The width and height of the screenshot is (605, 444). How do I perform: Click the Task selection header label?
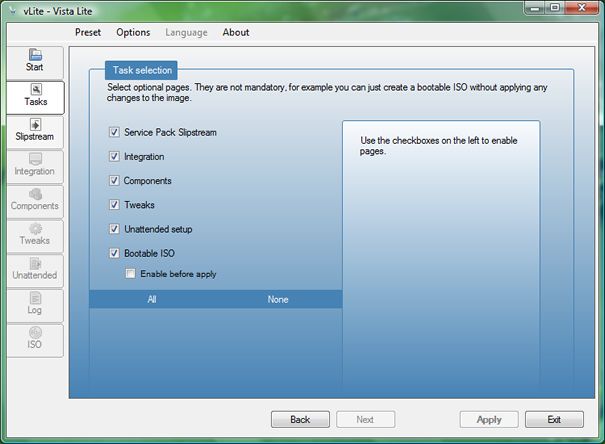click(x=142, y=70)
